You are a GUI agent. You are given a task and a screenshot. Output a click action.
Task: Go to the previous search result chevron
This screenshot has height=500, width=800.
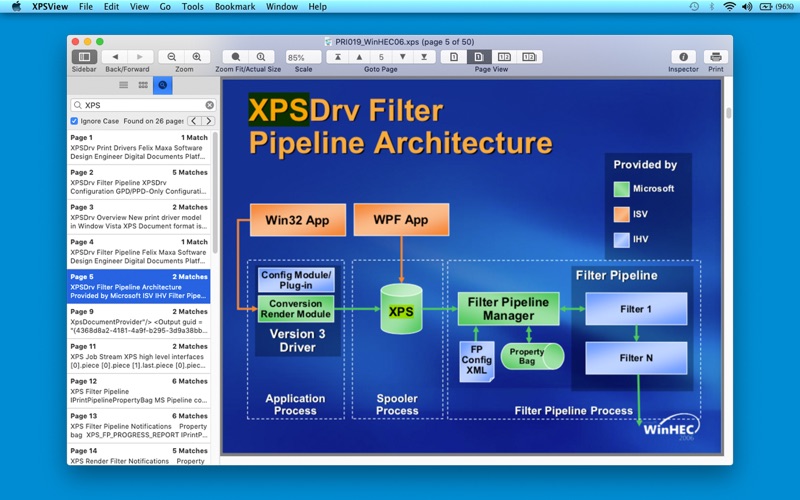click(194, 121)
